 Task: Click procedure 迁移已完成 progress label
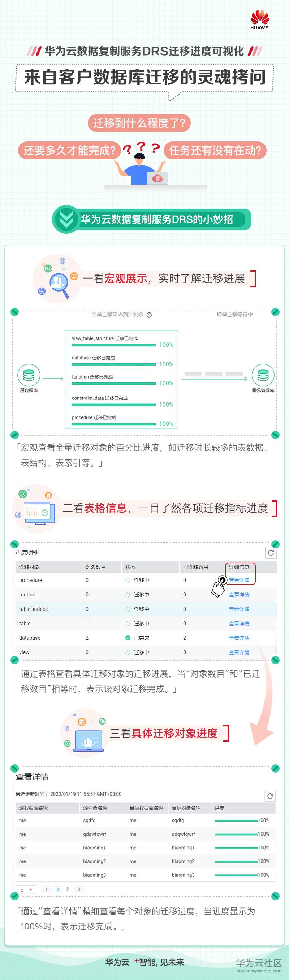94,417
